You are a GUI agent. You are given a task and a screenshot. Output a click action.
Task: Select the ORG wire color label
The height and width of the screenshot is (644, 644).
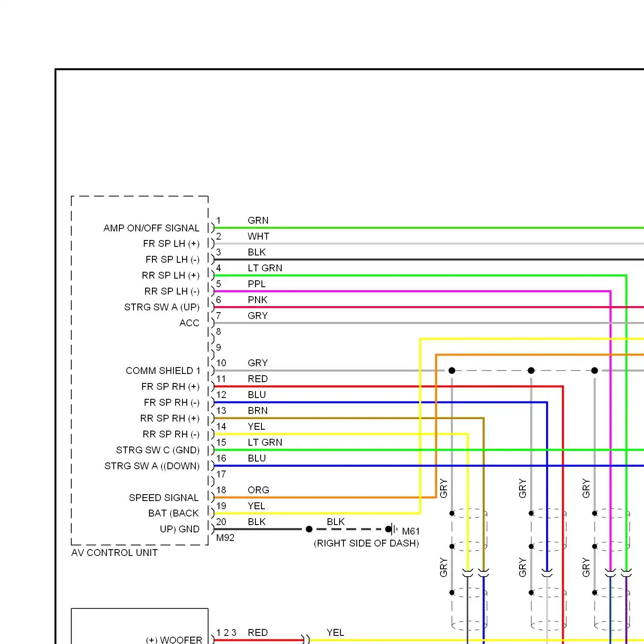click(258, 490)
